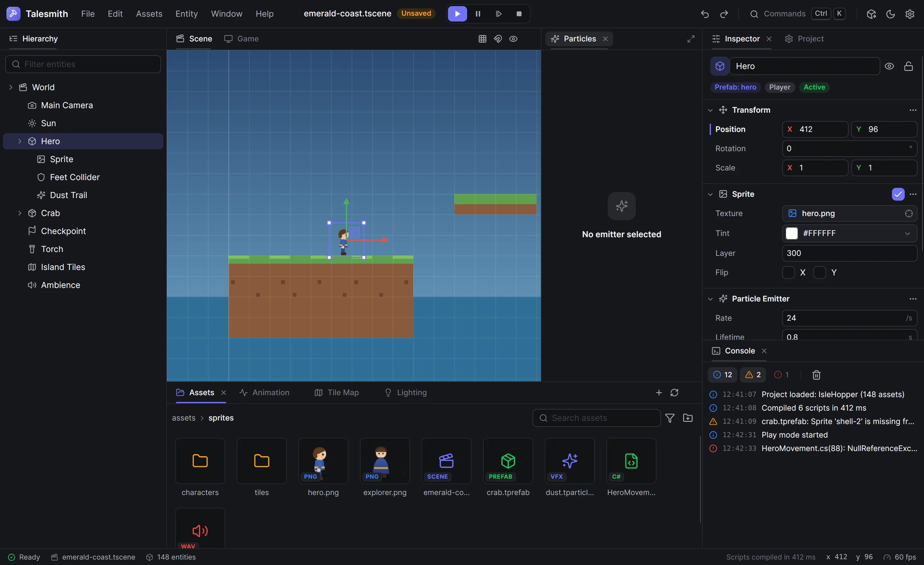Viewport: 924px width, 565px height.
Task: Open the Assets menu in menu bar
Action: pyautogui.click(x=149, y=14)
